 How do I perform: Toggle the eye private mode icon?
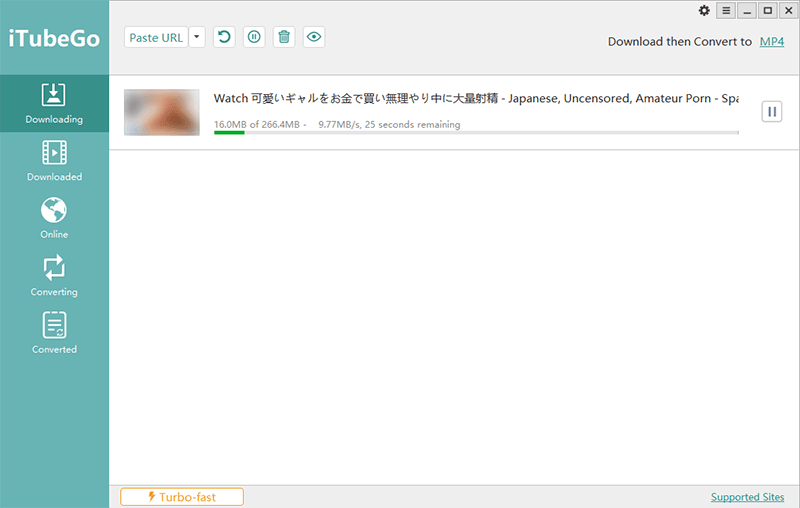coord(314,37)
